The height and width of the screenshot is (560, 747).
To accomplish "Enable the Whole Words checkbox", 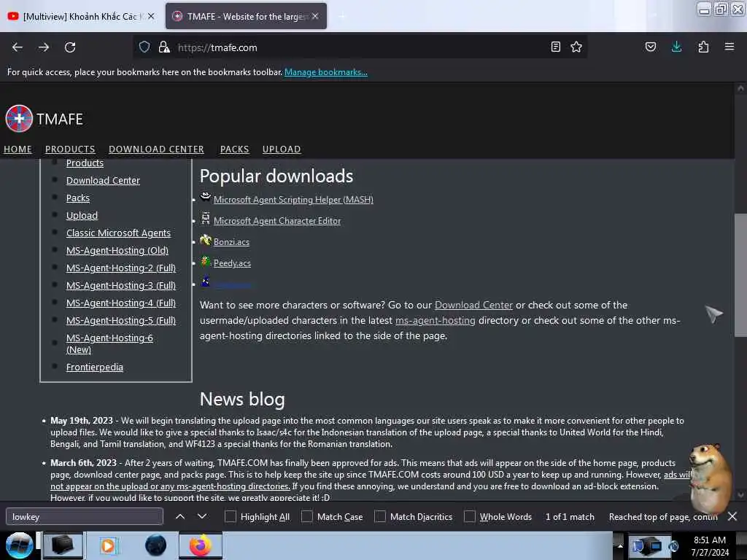I will click(470, 516).
